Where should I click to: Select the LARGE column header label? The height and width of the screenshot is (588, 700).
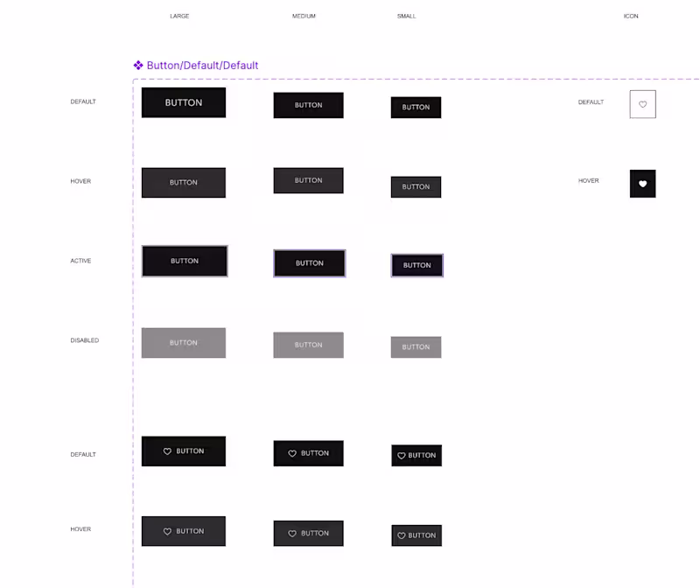click(178, 15)
